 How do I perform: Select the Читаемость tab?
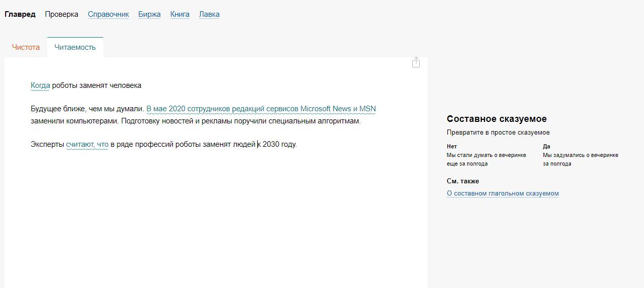(75, 47)
